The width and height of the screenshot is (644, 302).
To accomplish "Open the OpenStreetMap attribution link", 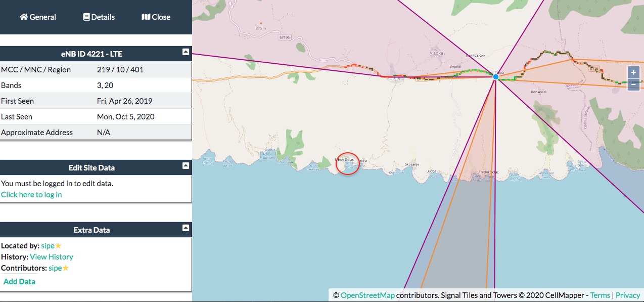I will tap(367, 295).
